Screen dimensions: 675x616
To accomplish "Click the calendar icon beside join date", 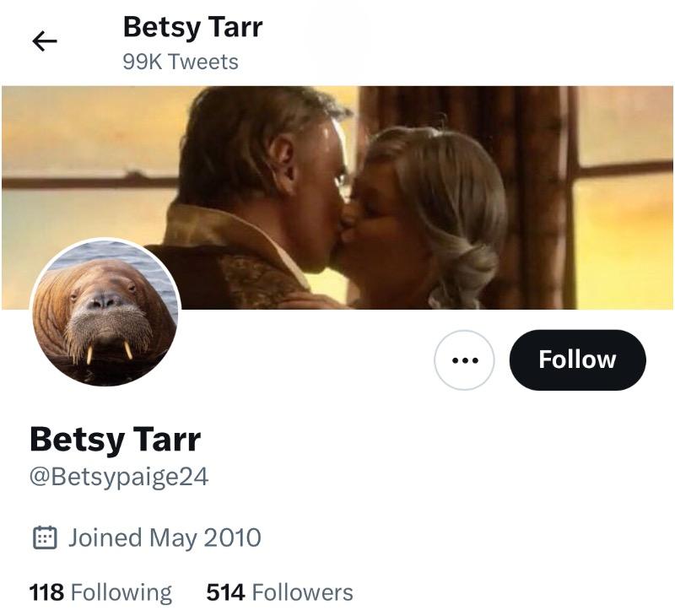I will [45, 538].
